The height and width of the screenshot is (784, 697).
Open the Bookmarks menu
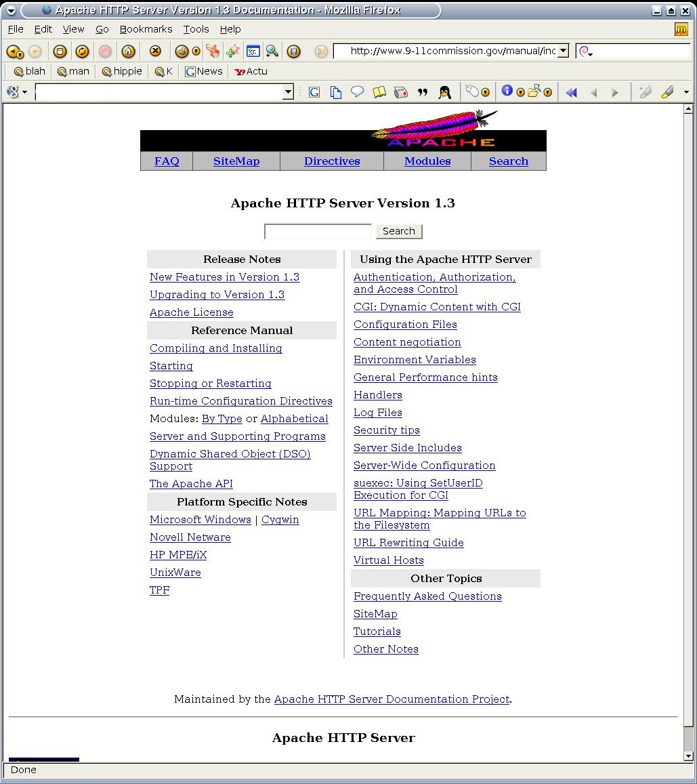pyautogui.click(x=146, y=30)
